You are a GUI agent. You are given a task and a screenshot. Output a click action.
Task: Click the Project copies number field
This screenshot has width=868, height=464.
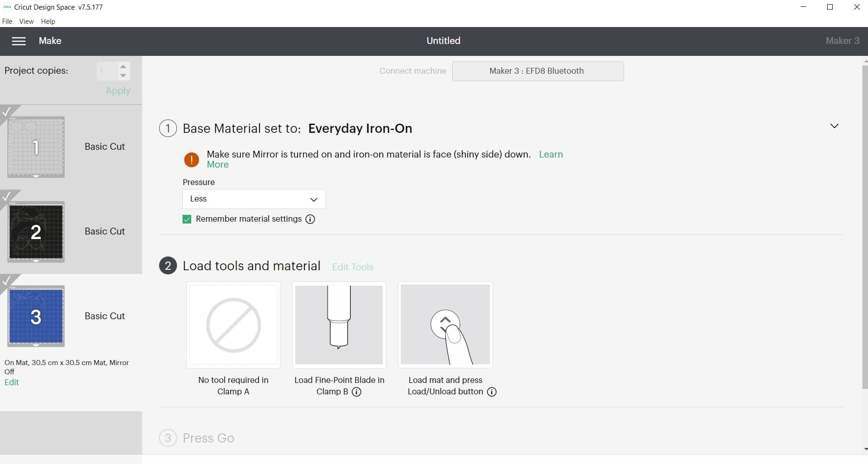pos(107,71)
